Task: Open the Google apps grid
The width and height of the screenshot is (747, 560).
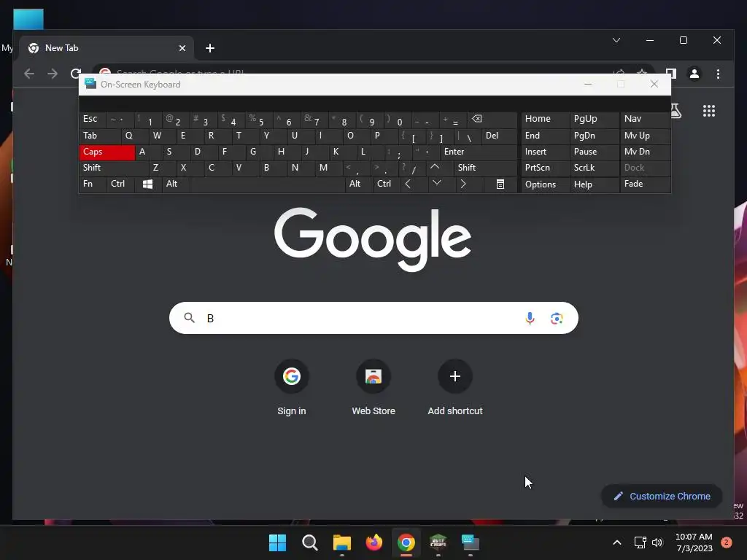Action: pyautogui.click(x=709, y=111)
